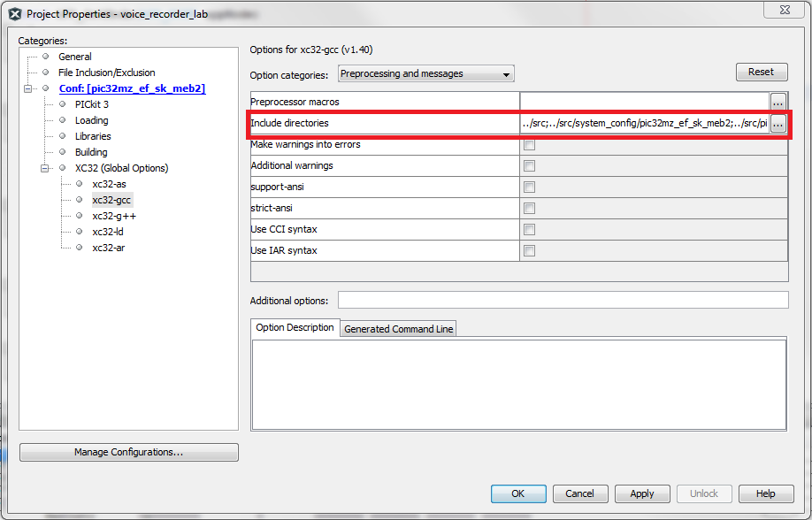Switch to the Generated Command Line tab
812x520 pixels.
[398, 329]
